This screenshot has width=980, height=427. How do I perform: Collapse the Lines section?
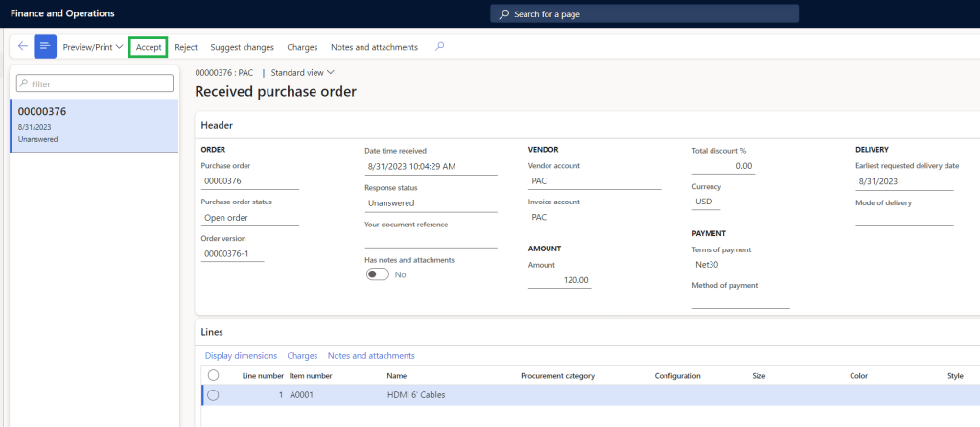pyautogui.click(x=212, y=332)
